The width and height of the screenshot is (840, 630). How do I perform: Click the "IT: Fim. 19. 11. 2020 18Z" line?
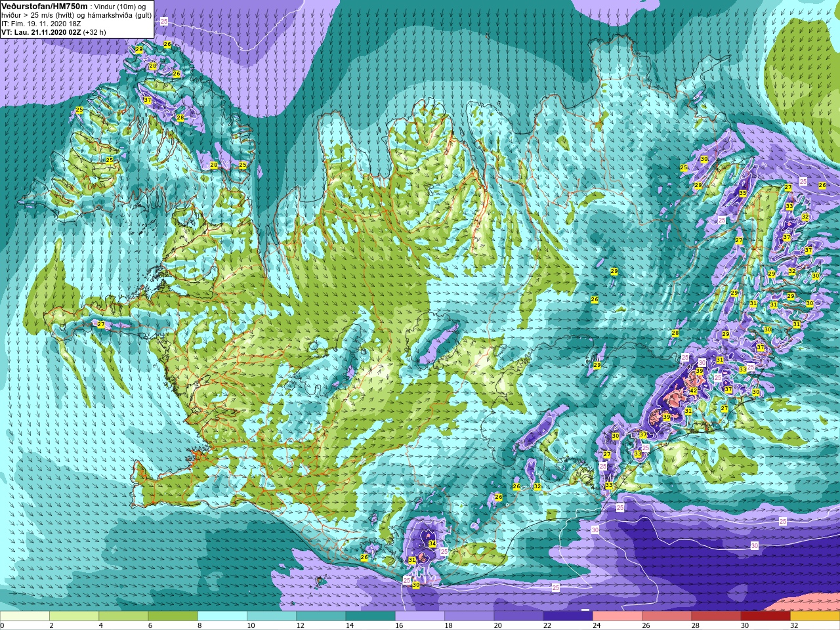(x=41, y=23)
